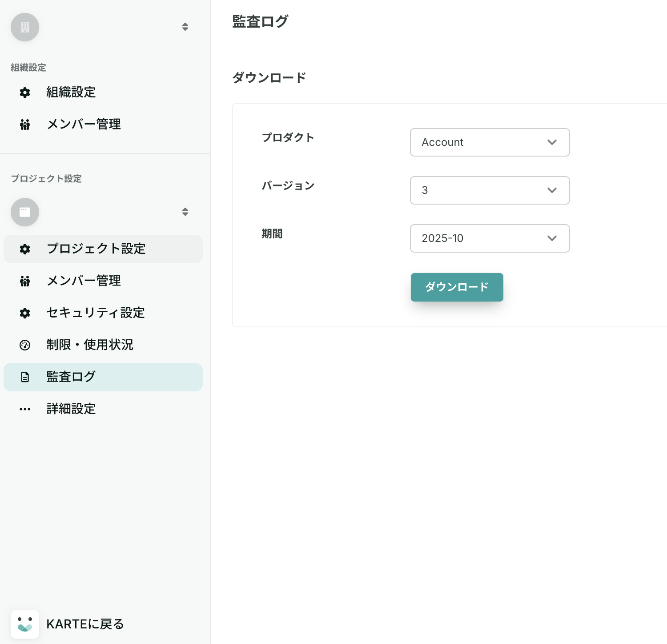Click the organization building avatar icon
Screen dimensions: 667x644
click(x=25, y=27)
